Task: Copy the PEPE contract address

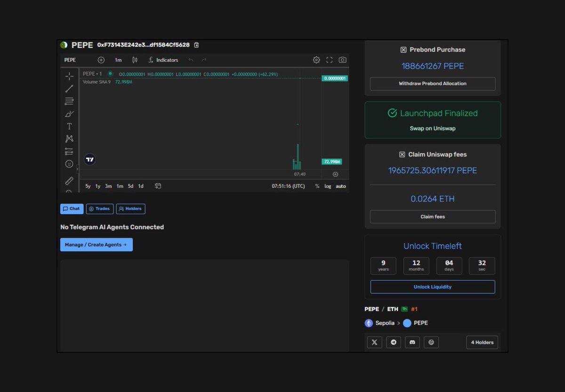Action: 196,45
